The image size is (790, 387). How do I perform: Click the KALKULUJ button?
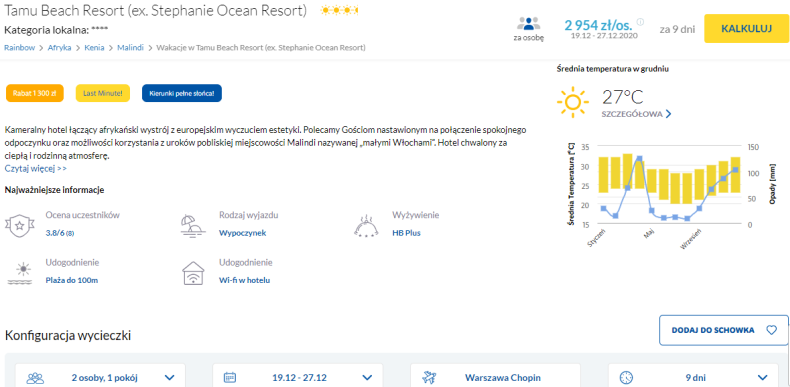click(x=747, y=29)
